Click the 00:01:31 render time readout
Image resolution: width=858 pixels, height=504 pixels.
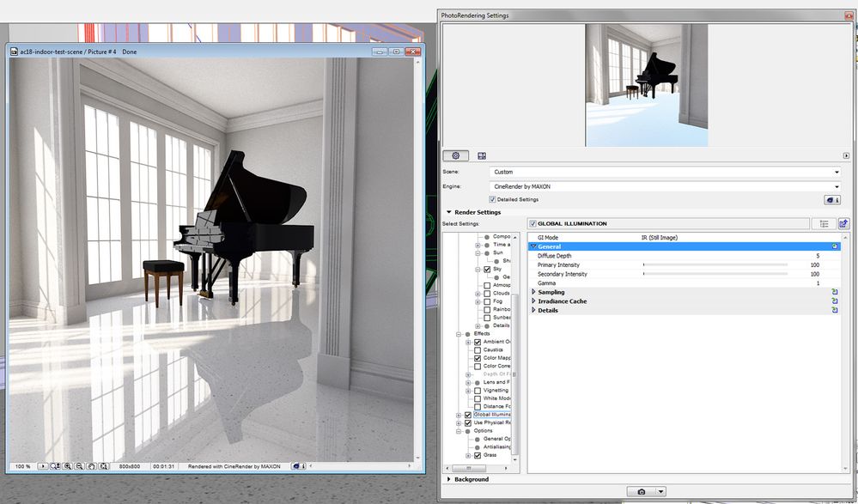click(163, 466)
